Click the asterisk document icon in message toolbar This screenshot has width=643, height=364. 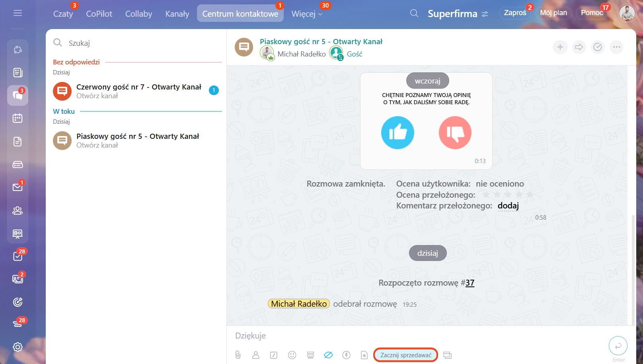(364, 355)
